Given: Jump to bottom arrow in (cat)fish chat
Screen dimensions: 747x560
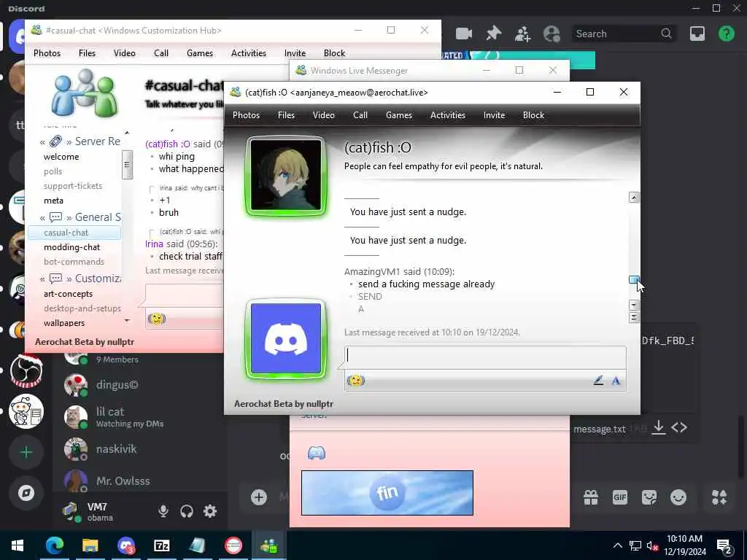Looking at the screenshot, I should [x=634, y=318].
